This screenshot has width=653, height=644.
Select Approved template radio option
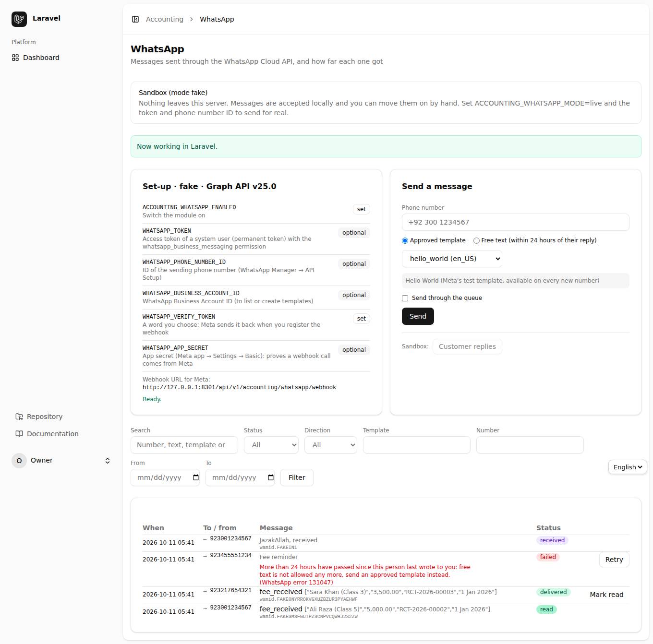[405, 240]
